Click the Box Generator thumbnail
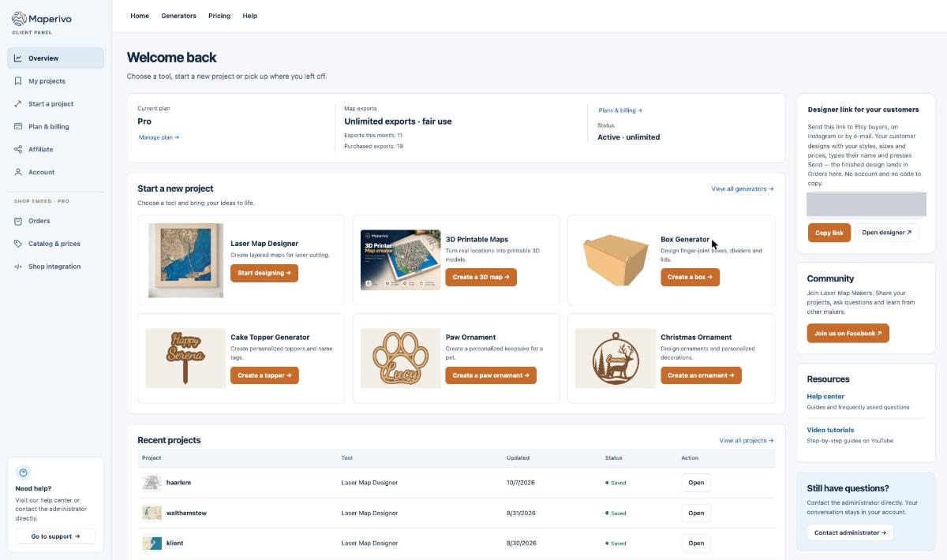The height and width of the screenshot is (560, 947). (615, 260)
